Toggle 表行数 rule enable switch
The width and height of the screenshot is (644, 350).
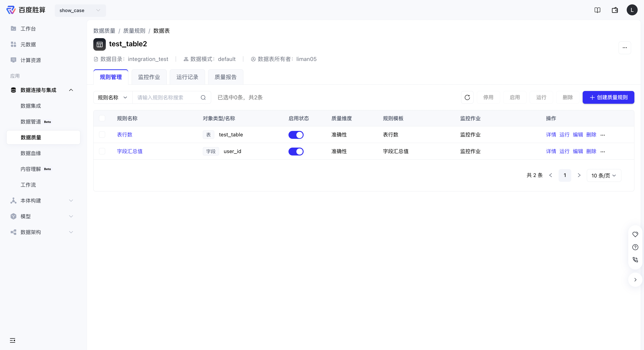pyautogui.click(x=296, y=135)
